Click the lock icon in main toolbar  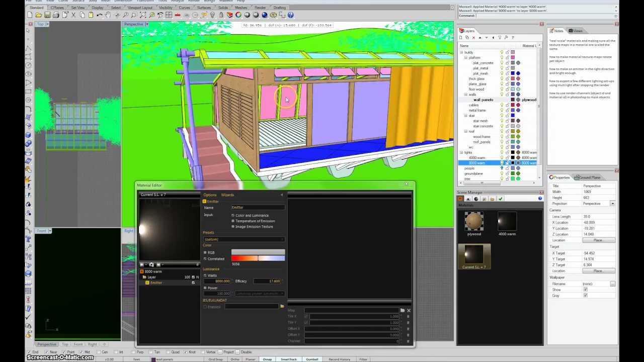(x=221, y=15)
